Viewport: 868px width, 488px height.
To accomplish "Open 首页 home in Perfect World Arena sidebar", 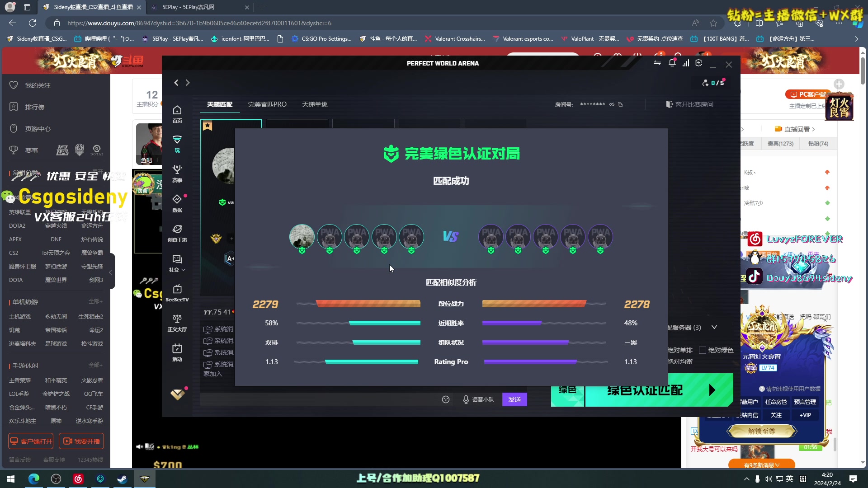I will (x=177, y=114).
